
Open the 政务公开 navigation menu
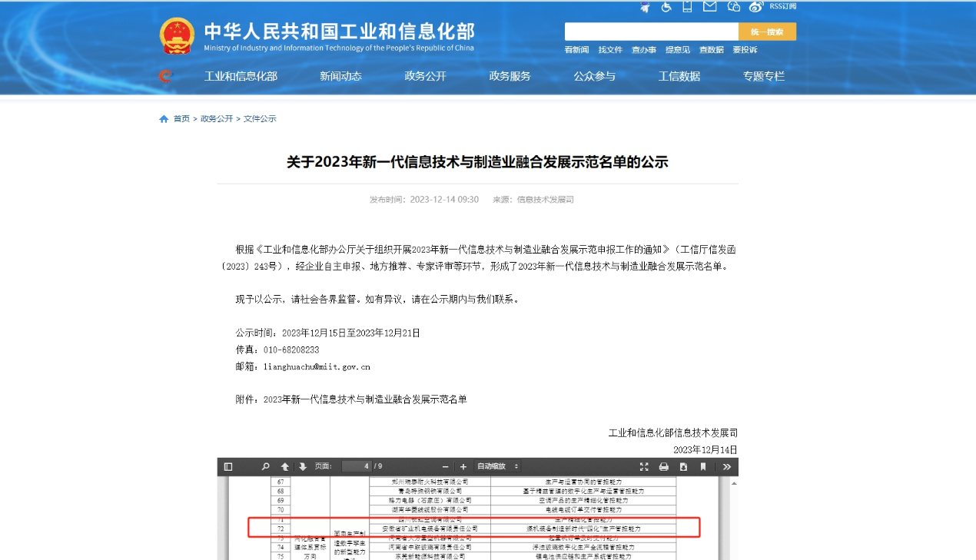(425, 76)
